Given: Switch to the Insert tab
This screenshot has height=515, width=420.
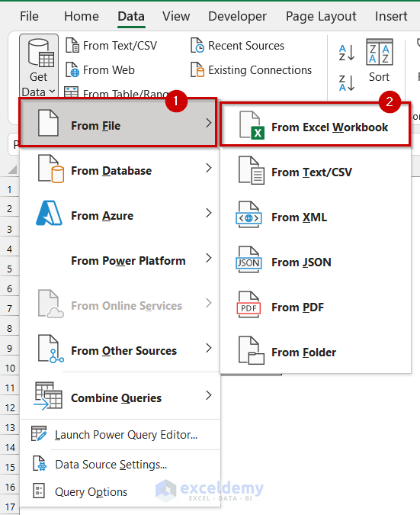Looking at the screenshot, I should pyautogui.click(x=391, y=16).
